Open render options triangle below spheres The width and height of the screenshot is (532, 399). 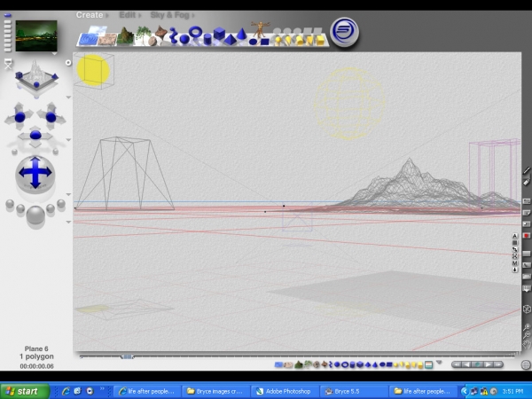(68, 222)
